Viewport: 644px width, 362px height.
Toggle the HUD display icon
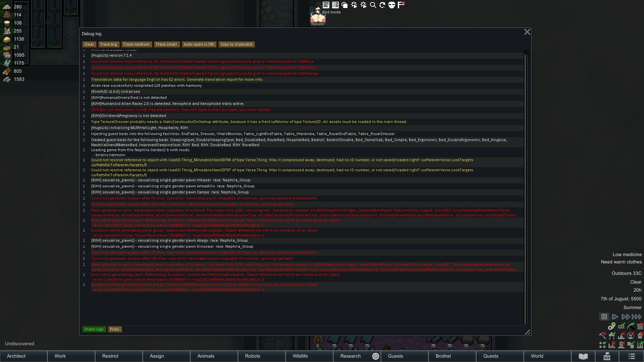coord(621,326)
